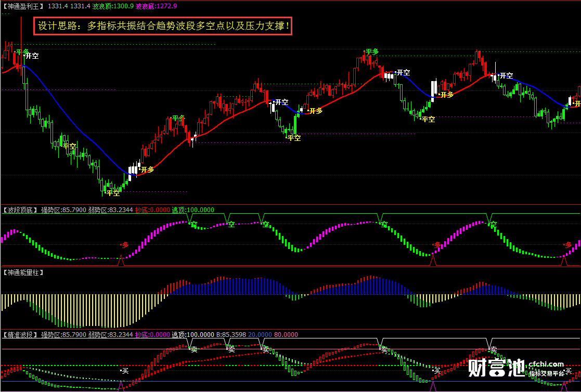Image resolution: width=581 pixels, height=392 pixels.
Task: Click the red 抄底:0.0000 value in 波段顶底
Action: click(152, 210)
